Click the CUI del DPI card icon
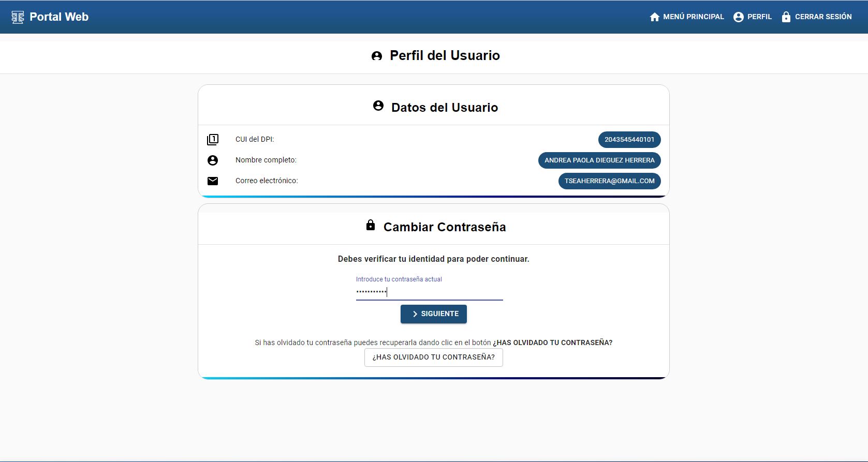Image resolution: width=868 pixels, height=462 pixels. (x=213, y=140)
